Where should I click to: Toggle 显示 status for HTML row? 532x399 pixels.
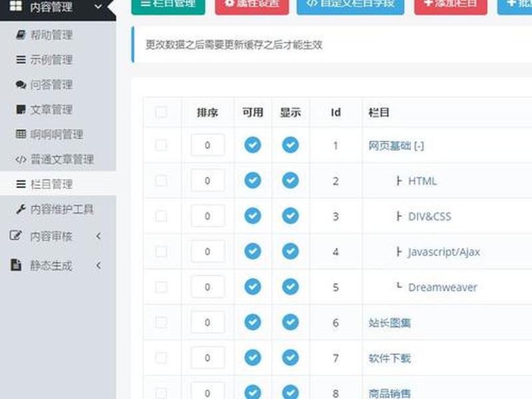pos(290,180)
